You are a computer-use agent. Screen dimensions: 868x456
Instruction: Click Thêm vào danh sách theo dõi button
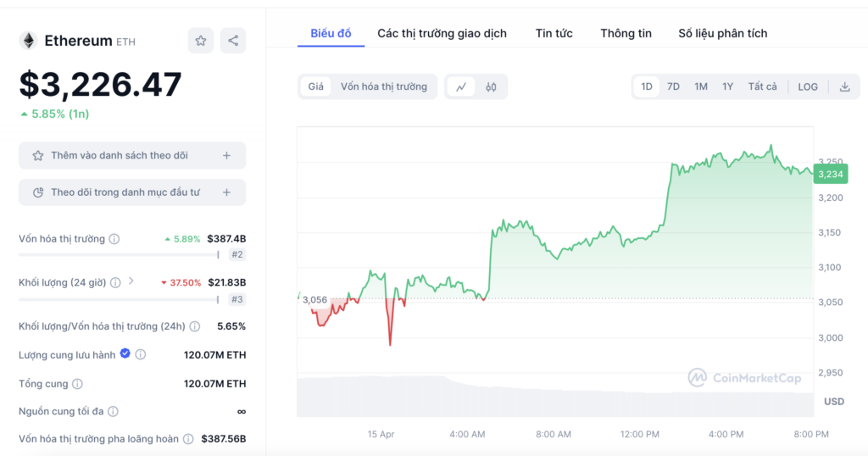(132, 155)
